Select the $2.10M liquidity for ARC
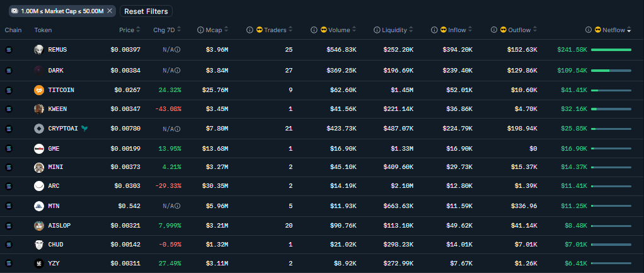Screen dimensions: 644x273 pos(402,186)
